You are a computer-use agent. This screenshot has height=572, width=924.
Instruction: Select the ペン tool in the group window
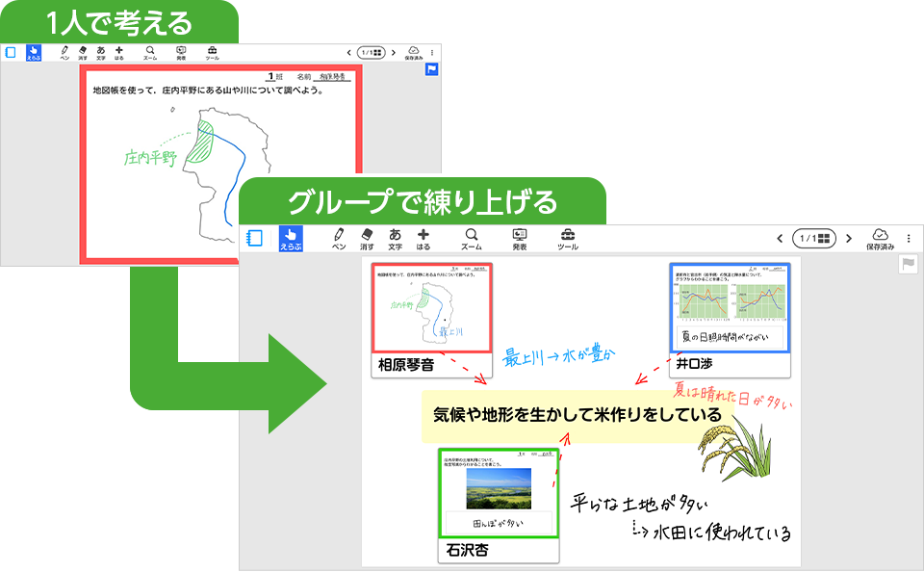tap(338, 239)
